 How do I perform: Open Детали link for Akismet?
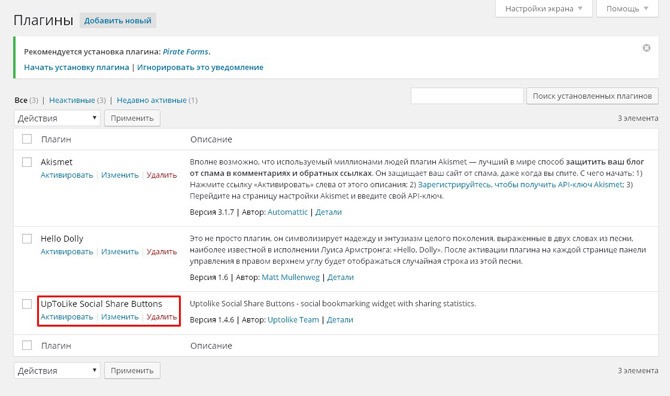click(328, 212)
